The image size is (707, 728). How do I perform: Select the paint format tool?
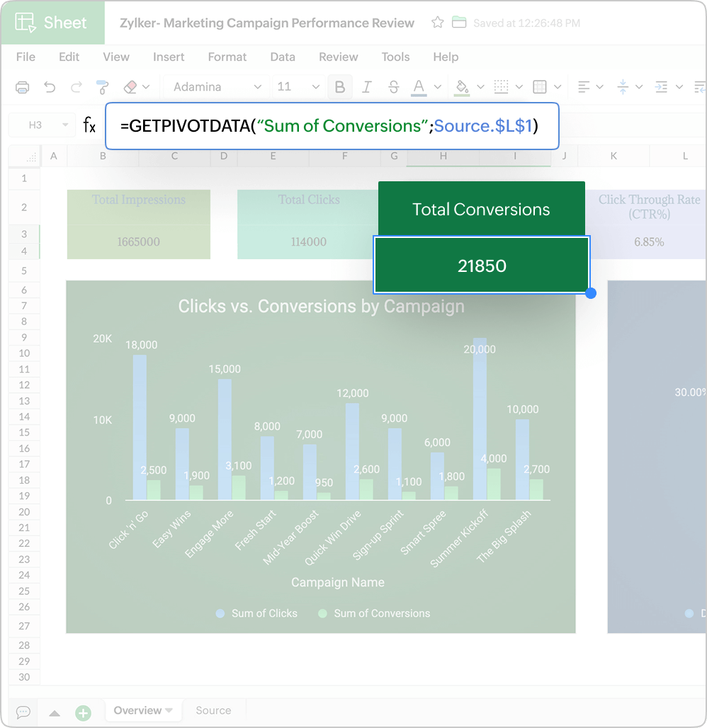(103, 87)
